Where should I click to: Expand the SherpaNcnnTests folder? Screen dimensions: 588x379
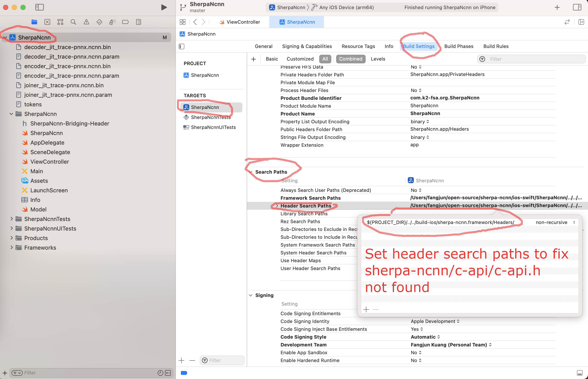(x=11, y=219)
